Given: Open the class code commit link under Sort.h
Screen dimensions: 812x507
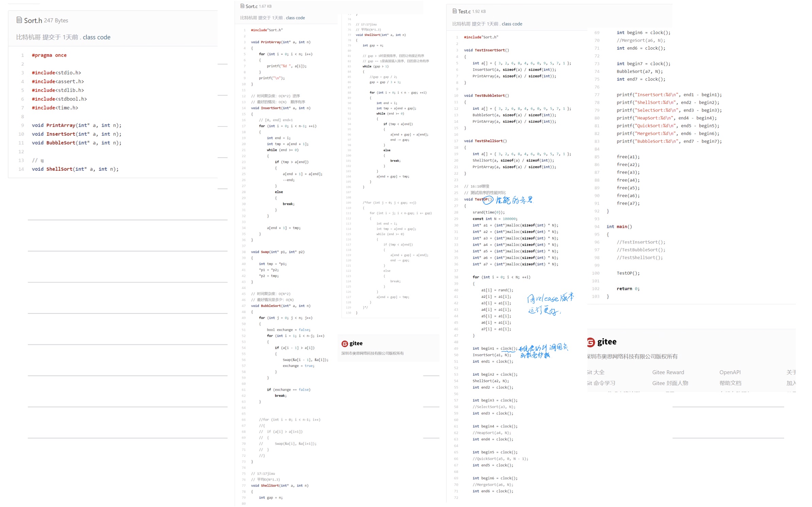Looking at the screenshot, I should (96, 37).
